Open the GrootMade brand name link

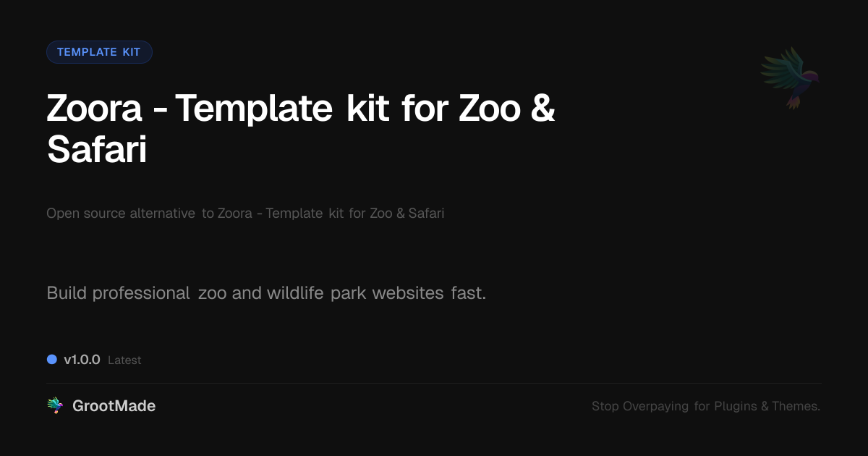pos(114,406)
